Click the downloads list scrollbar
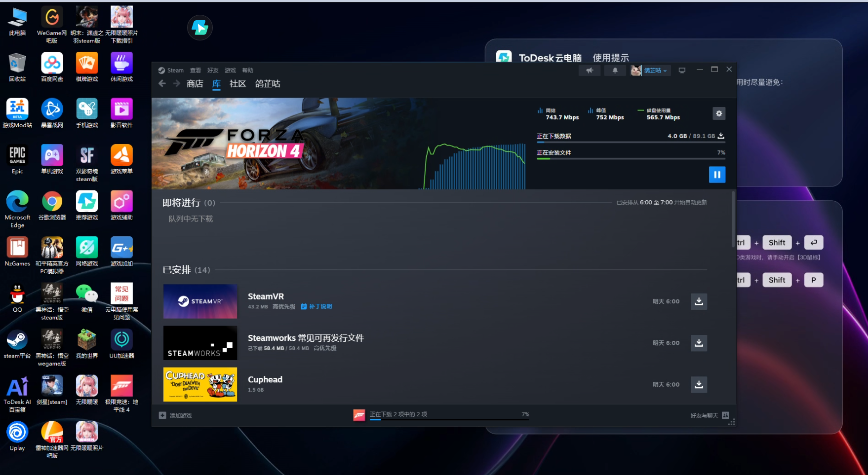This screenshot has width=868, height=475. pos(733,219)
